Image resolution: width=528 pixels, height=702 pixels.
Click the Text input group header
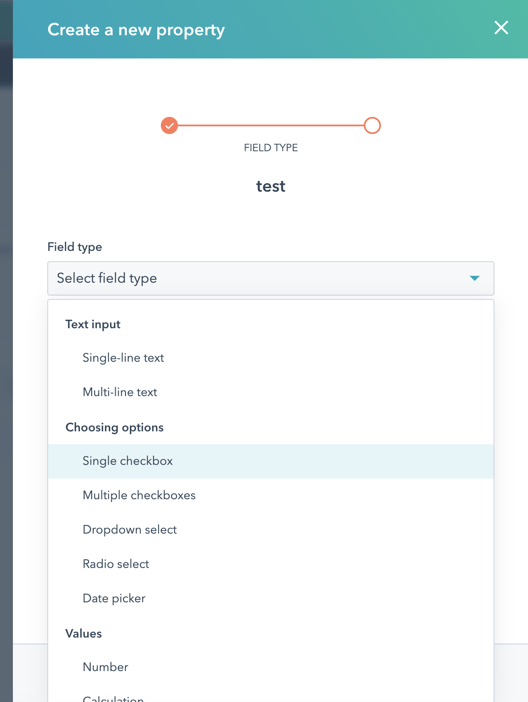[93, 324]
